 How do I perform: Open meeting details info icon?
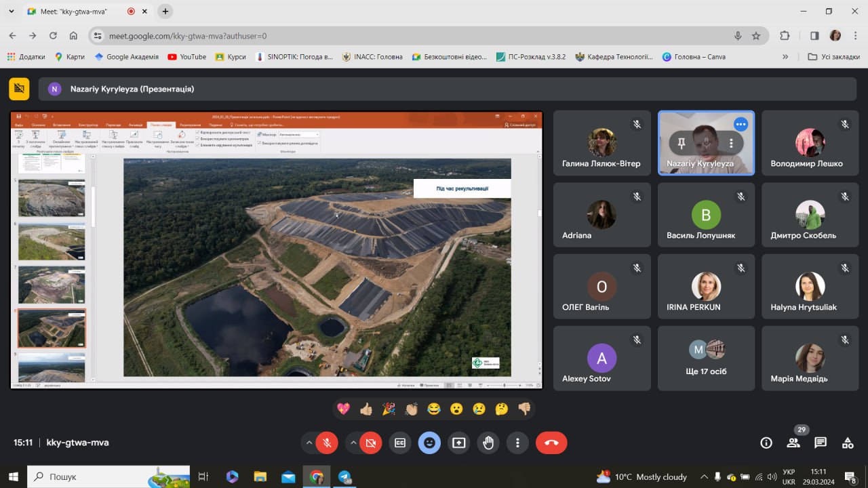766,443
